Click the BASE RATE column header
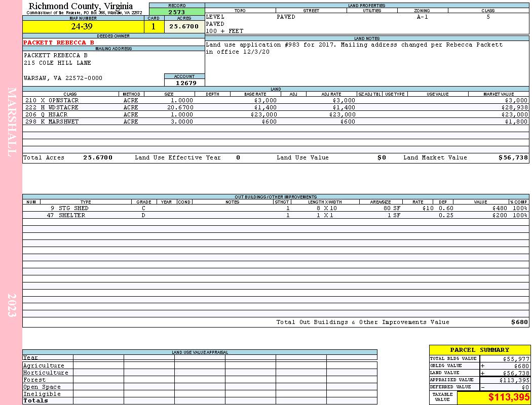Screen dimensions: 532x405 255,94
